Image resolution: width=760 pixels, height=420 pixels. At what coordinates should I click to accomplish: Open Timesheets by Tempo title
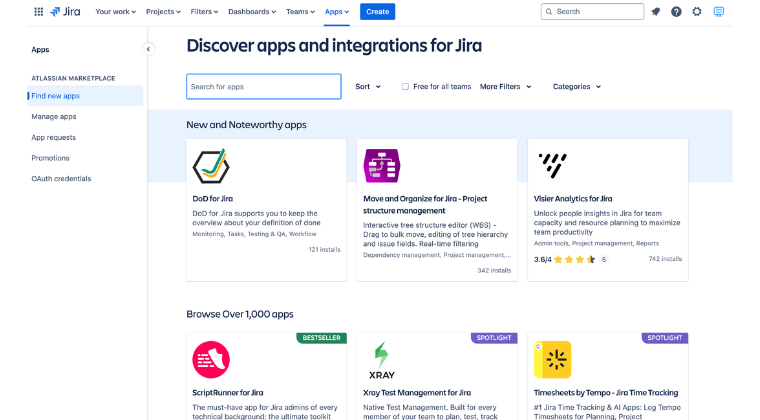click(x=606, y=393)
